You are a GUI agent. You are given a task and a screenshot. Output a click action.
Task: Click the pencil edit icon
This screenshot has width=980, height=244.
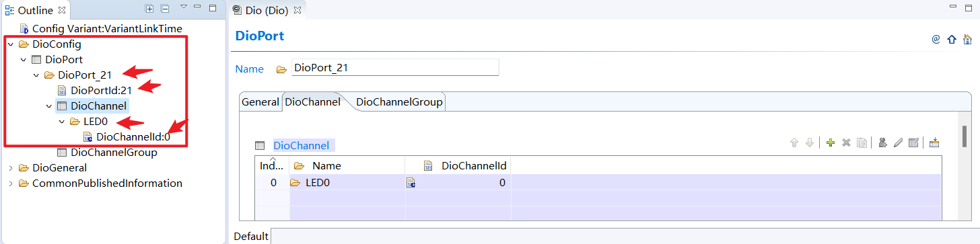[x=898, y=143]
